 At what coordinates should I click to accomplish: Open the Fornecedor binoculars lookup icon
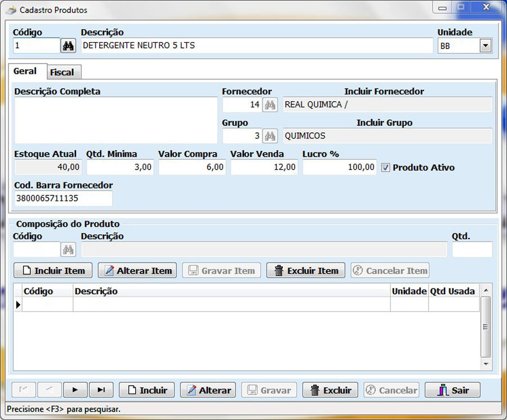point(270,105)
